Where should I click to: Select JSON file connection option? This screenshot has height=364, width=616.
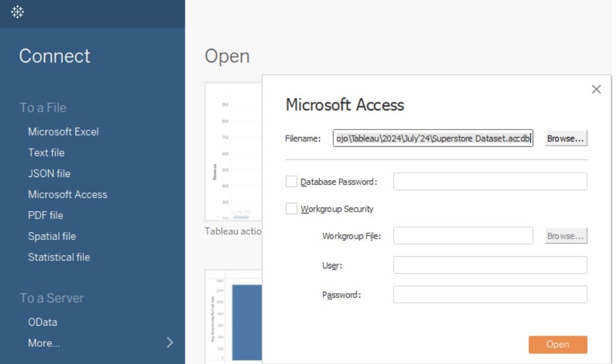click(x=49, y=173)
